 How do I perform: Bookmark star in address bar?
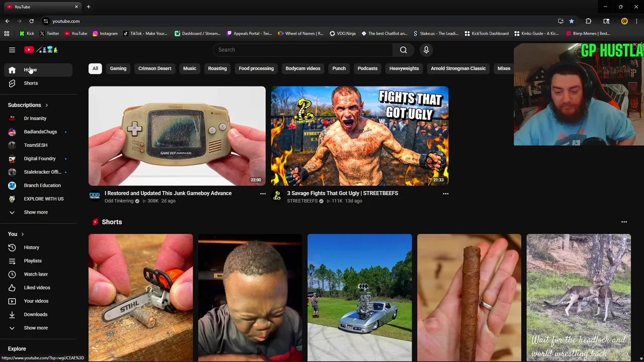572,21
